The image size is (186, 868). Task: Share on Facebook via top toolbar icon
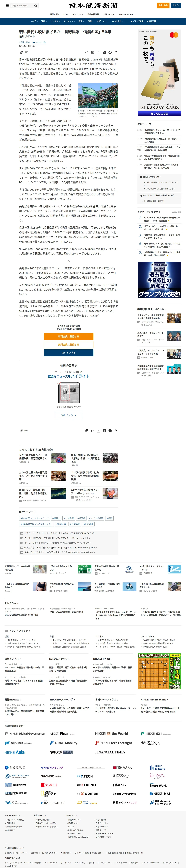tap(110, 53)
